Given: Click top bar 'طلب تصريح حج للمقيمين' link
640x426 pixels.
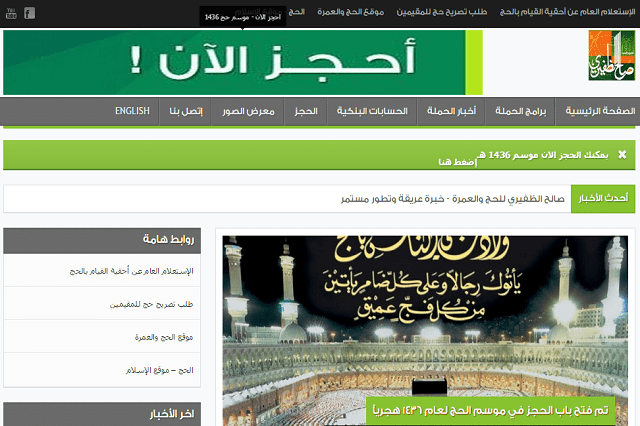Looking at the screenshot, I should 442,12.
